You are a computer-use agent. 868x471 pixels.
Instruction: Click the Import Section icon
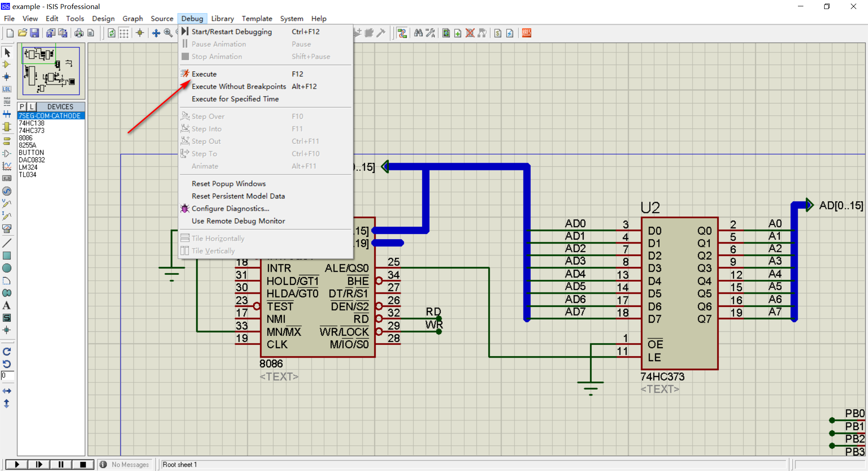(x=51, y=33)
